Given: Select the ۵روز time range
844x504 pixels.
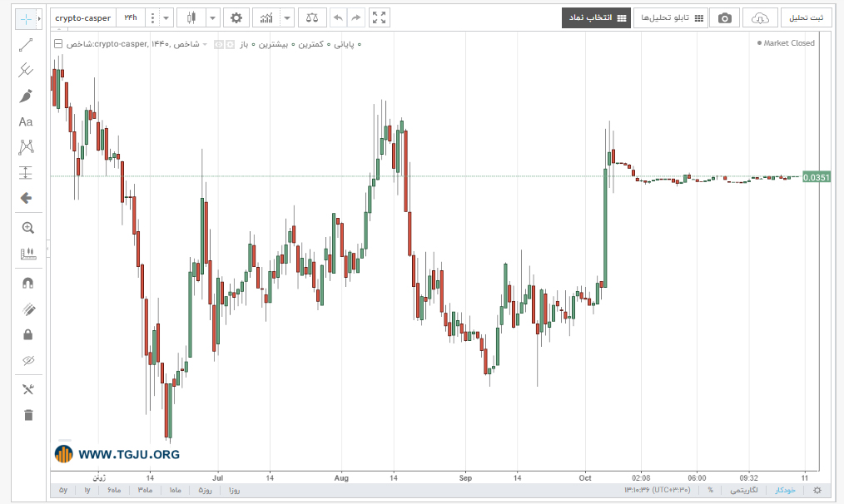Looking at the screenshot, I should 205,490.
